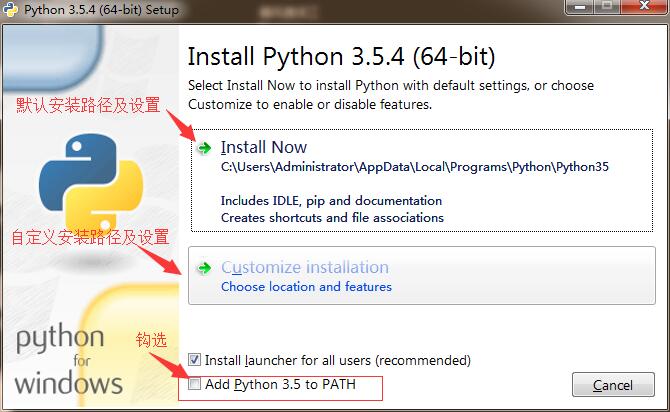The image size is (670, 412).
Task: Click the "Includes IDLE, pip and documentation" line
Action: (331, 200)
